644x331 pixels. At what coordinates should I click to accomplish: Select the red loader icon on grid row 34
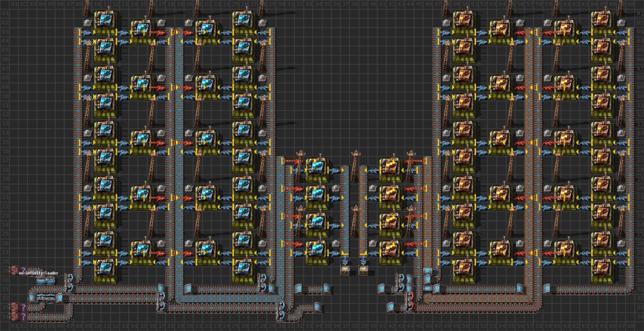pos(14,317)
